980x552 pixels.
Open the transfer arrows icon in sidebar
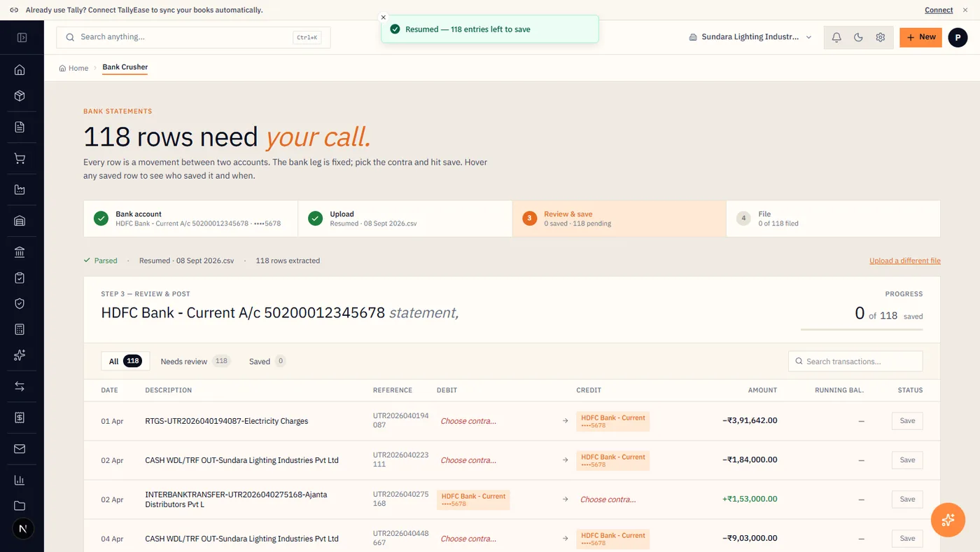tap(20, 387)
